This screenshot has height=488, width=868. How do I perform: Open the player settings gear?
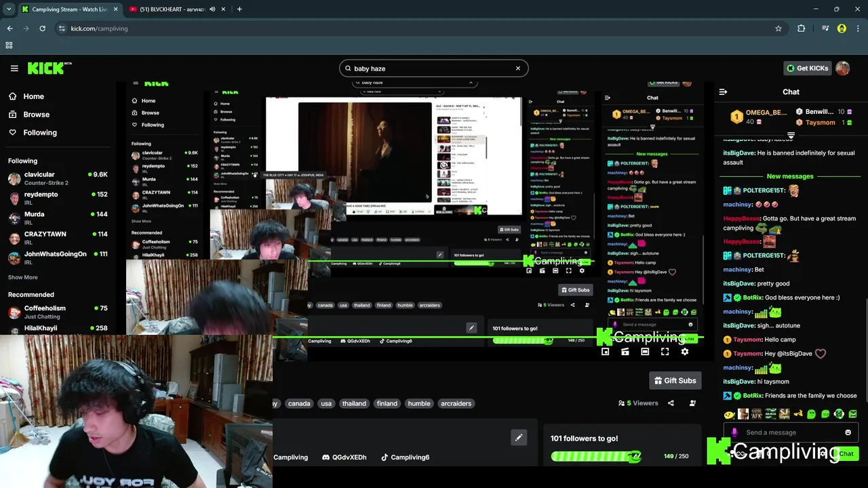[684, 352]
